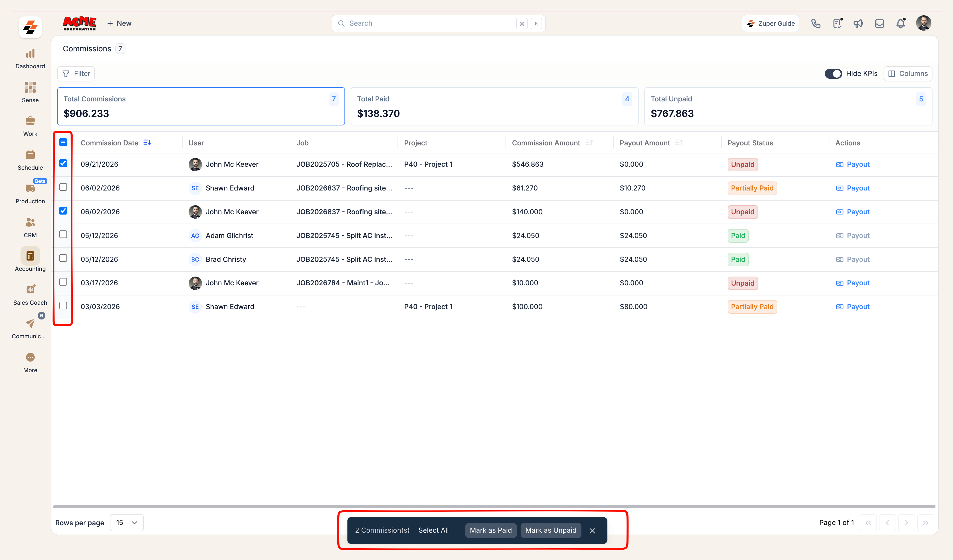The width and height of the screenshot is (953, 560).
Task: Open the Communications paper plane icon
Action: tap(30, 323)
